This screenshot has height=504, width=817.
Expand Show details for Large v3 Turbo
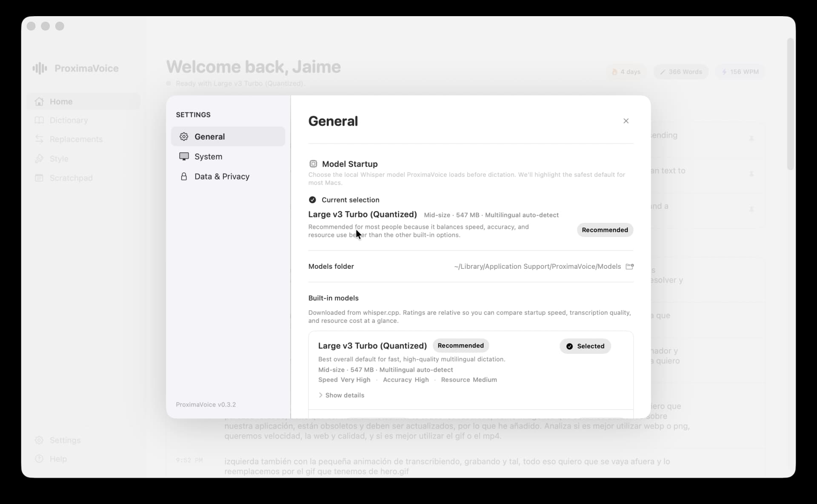point(341,396)
